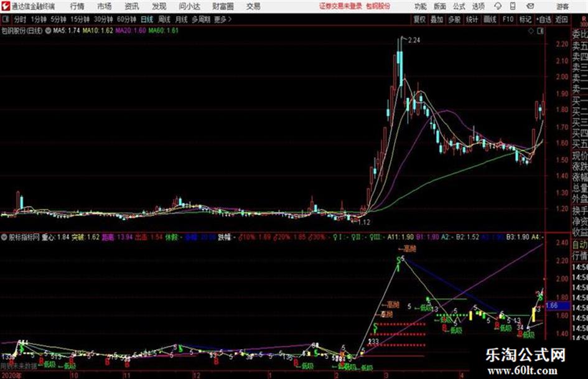The height and width of the screenshot is (379, 588).
Task: Open the envelope messages icon
Action: click(530, 6)
